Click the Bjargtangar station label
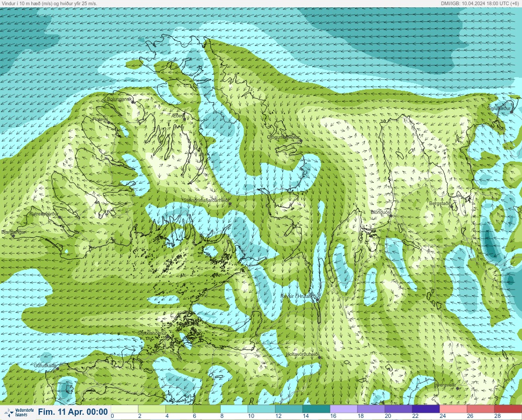Image resolution: width=522 pixels, height=420 pixels. (x=14, y=232)
